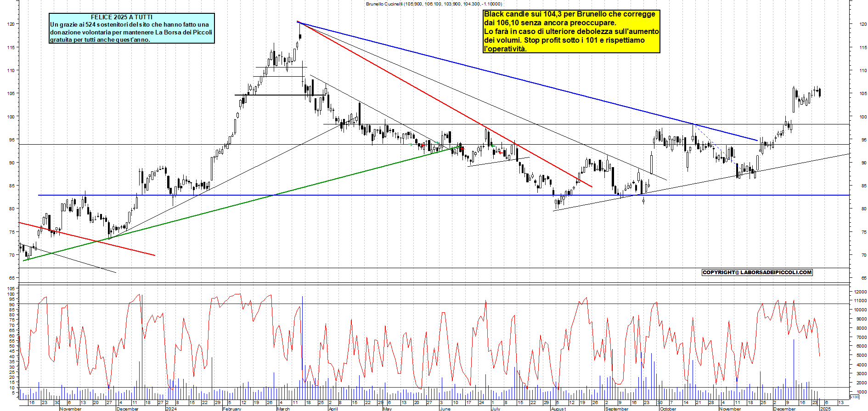This screenshot has height=411, width=868.
Task: Click the 9000 volume axis label
Action: click(x=862, y=319)
